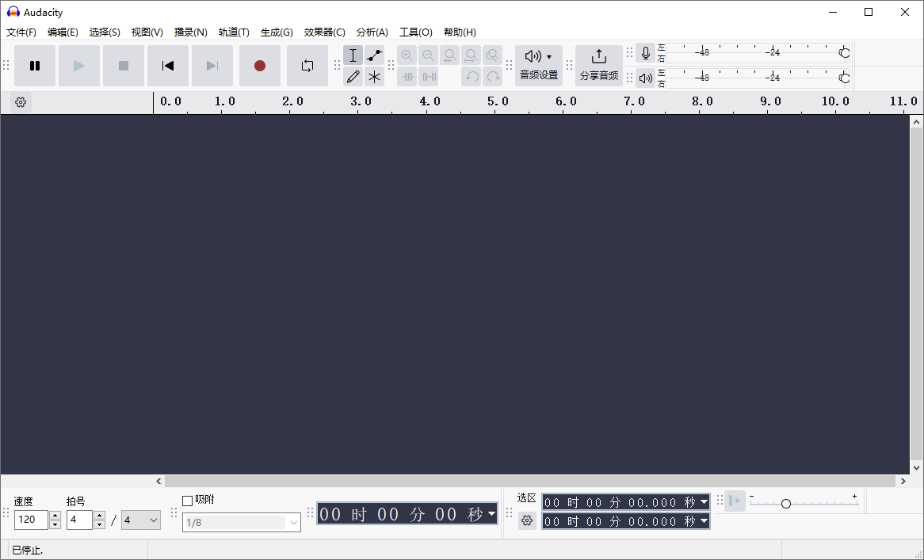Select the Draw tool
The image size is (924, 560).
pos(353,77)
